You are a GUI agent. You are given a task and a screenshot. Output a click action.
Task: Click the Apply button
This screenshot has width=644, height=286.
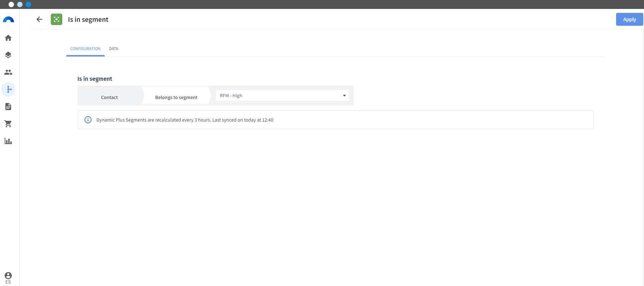tap(629, 19)
